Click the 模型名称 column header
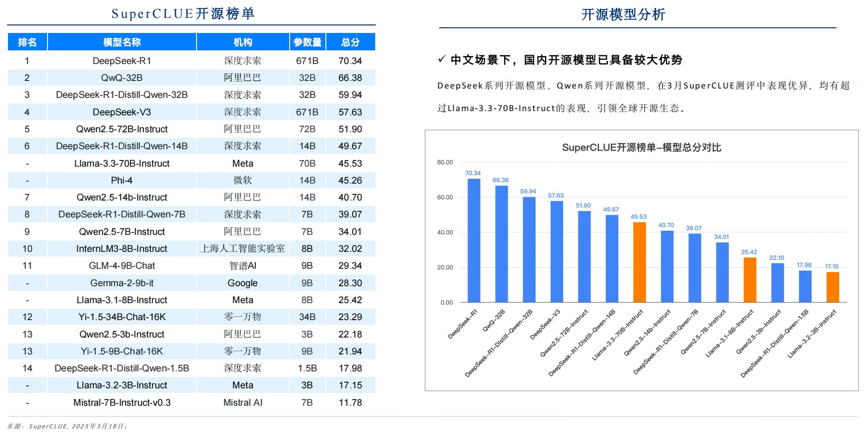 coord(122,42)
